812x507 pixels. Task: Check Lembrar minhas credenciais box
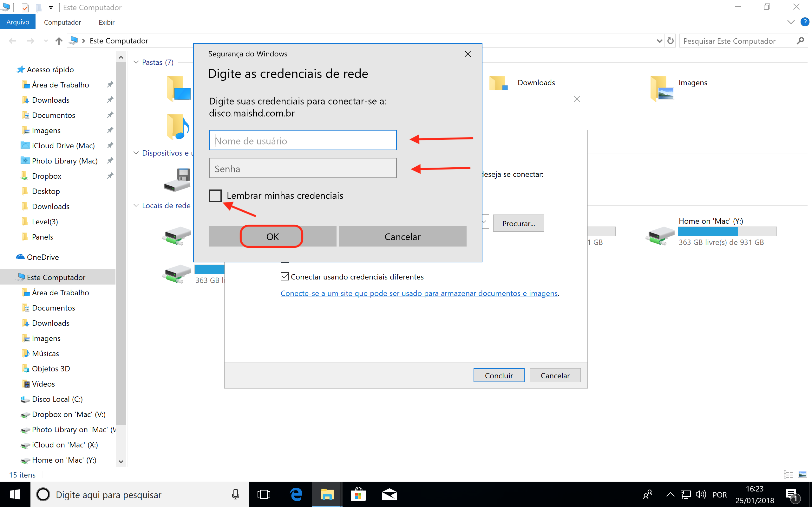(215, 196)
